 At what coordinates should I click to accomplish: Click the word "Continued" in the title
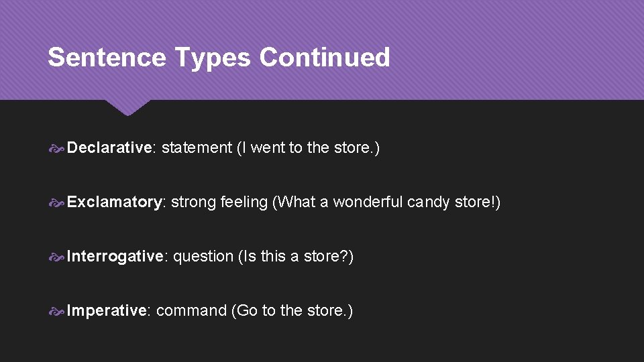(x=325, y=58)
